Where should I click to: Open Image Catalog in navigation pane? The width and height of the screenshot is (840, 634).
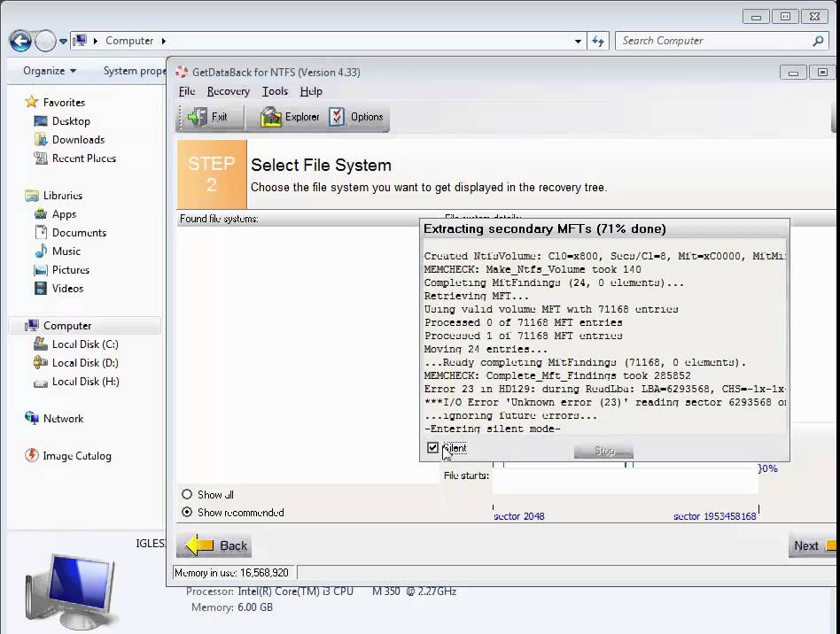(76, 456)
